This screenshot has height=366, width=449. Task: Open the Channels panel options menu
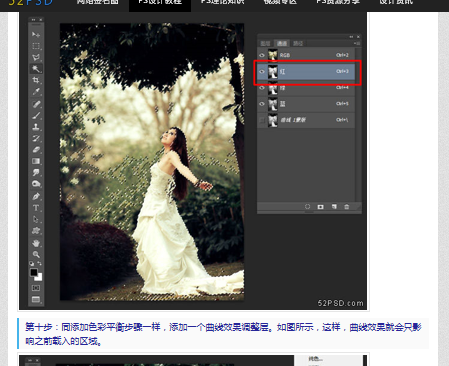357,43
